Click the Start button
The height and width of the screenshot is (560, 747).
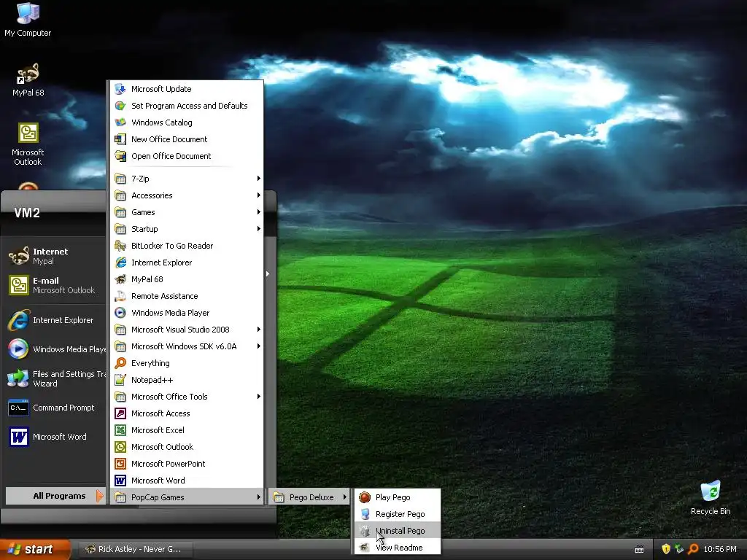34,550
